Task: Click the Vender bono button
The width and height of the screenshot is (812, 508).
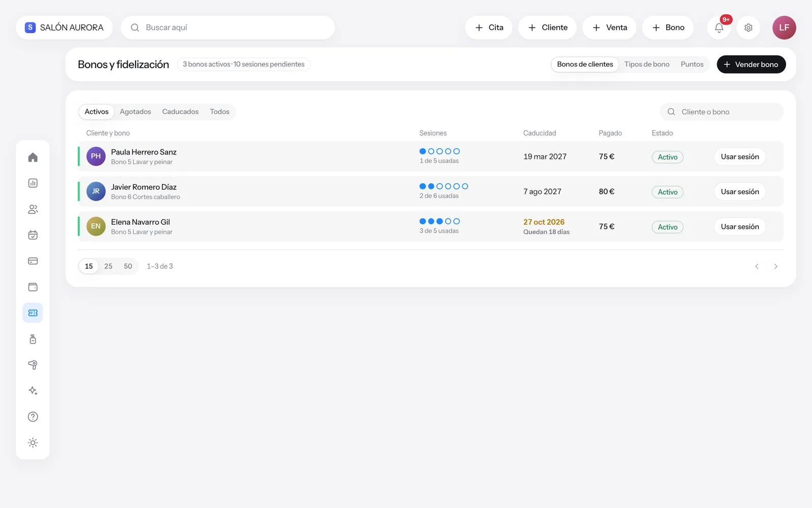Action: coord(751,65)
